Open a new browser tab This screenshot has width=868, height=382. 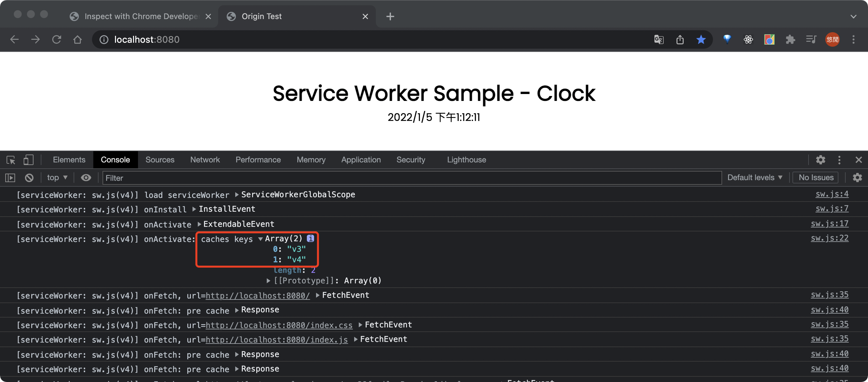390,16
